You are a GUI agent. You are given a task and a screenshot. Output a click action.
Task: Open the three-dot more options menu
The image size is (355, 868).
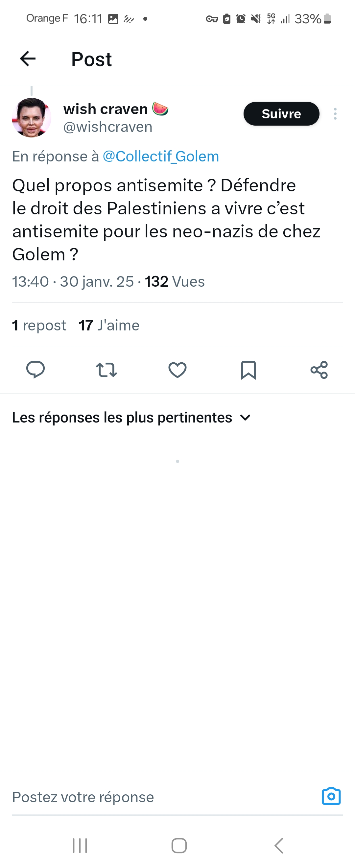pos(335,114)
